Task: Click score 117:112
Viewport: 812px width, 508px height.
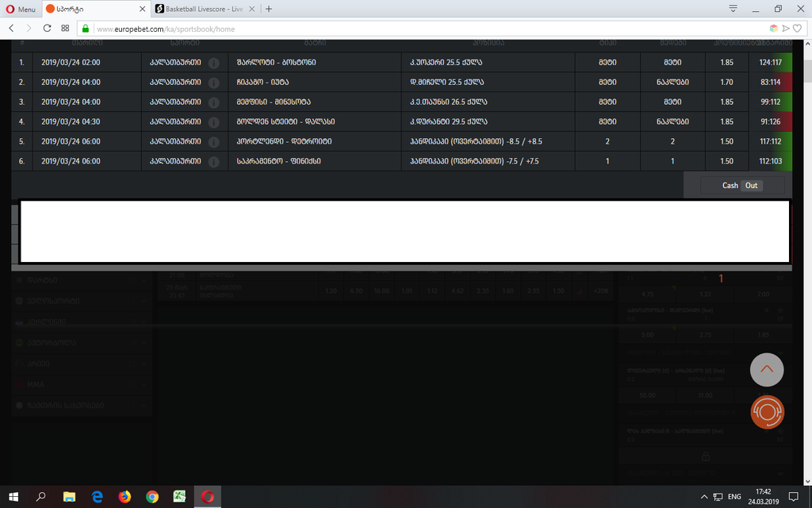Action: pos(771,141)
